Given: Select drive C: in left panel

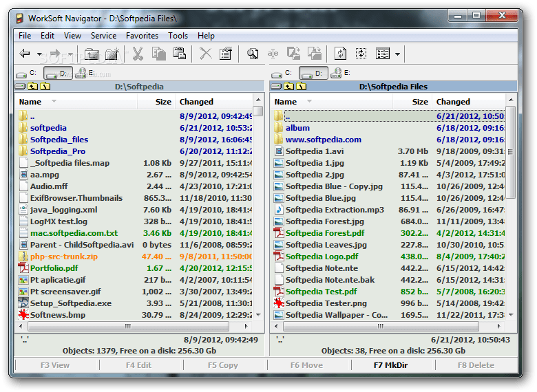Looking at the screenshot, I should tap(26, 73).
